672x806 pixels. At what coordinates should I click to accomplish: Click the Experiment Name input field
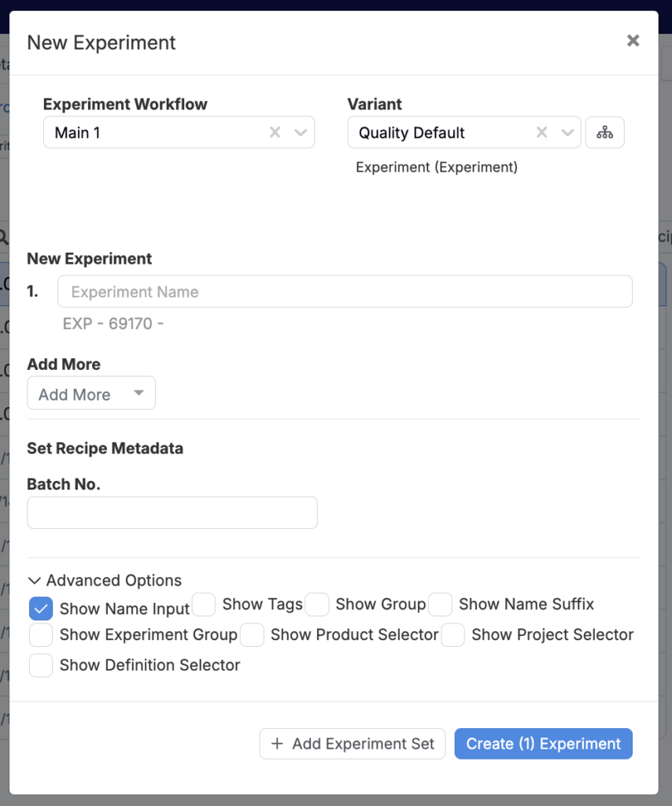click(345, 291)
